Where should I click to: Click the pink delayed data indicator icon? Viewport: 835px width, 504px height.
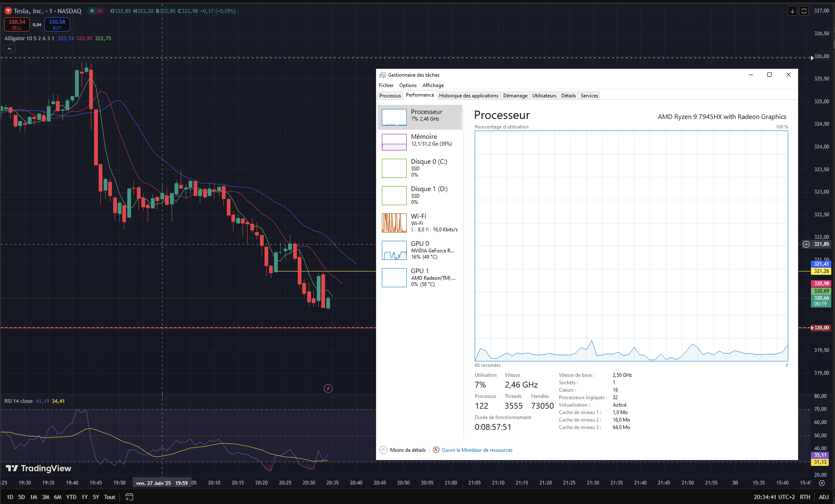pos(100,11)
